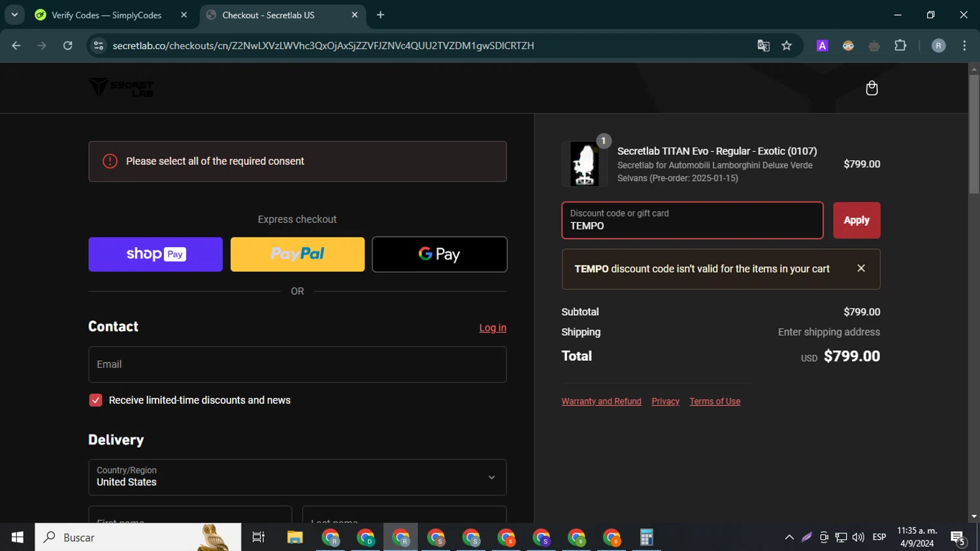Click the Secretlab logo
Image resolution: width=980 pixels, height=551 pixels.
pos(121,88)
